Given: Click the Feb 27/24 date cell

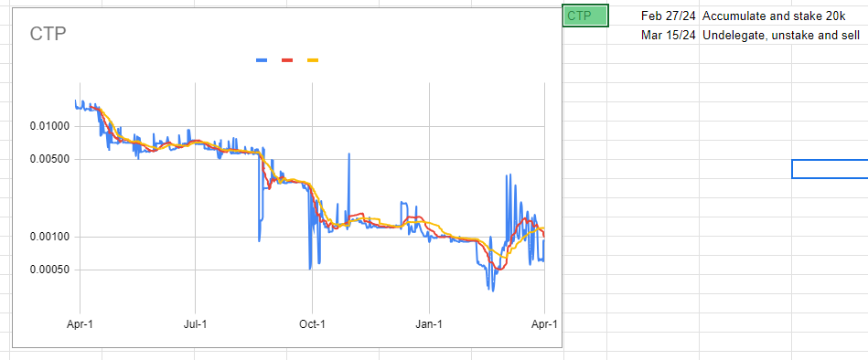Looking at the screenshot, I should pos(653,16).
